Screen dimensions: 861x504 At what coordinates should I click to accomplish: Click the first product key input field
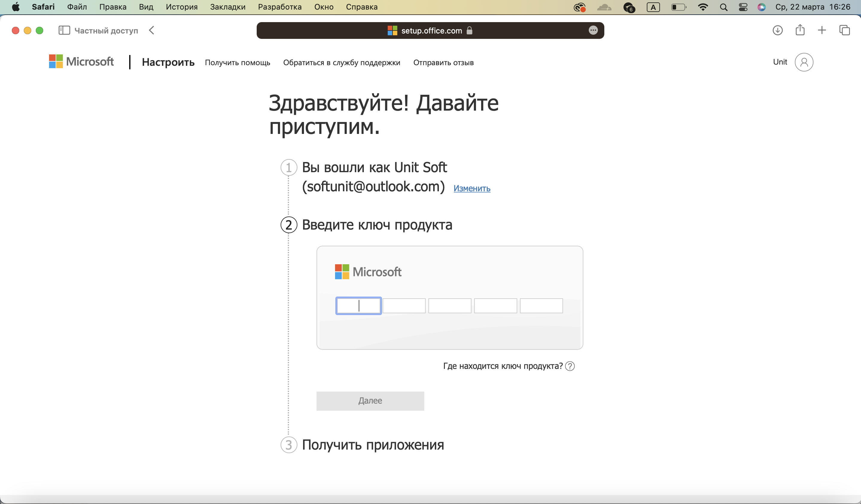pos(358,306)
